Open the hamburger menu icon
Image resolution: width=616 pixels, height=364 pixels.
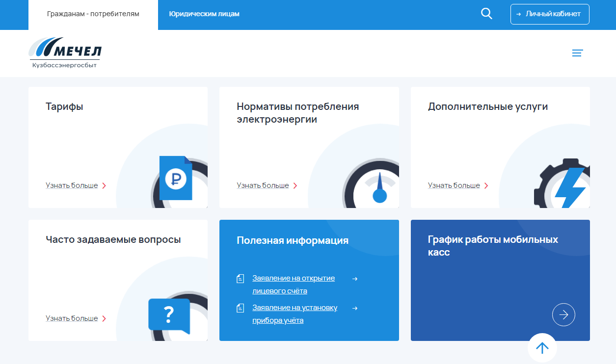pos(577,53)
